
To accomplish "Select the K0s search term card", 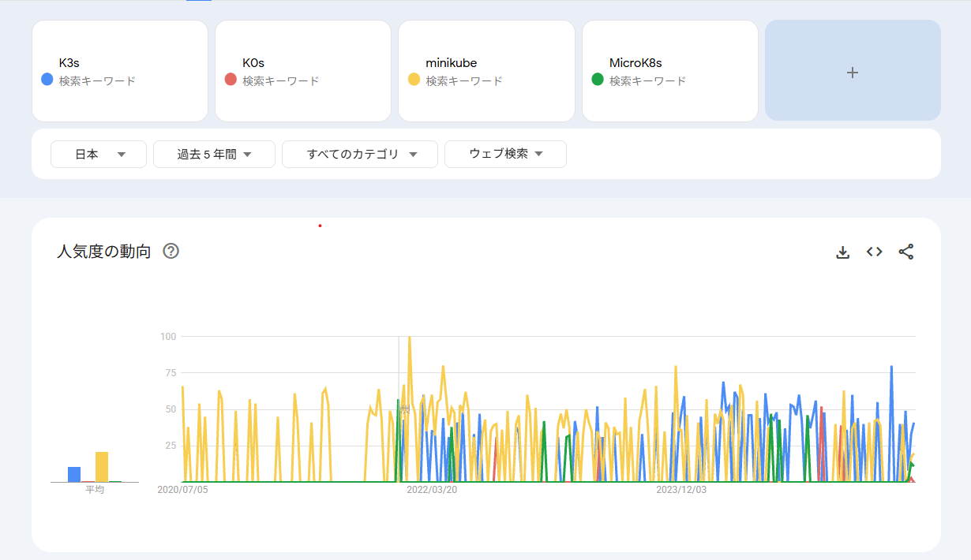I will (303, 71).
